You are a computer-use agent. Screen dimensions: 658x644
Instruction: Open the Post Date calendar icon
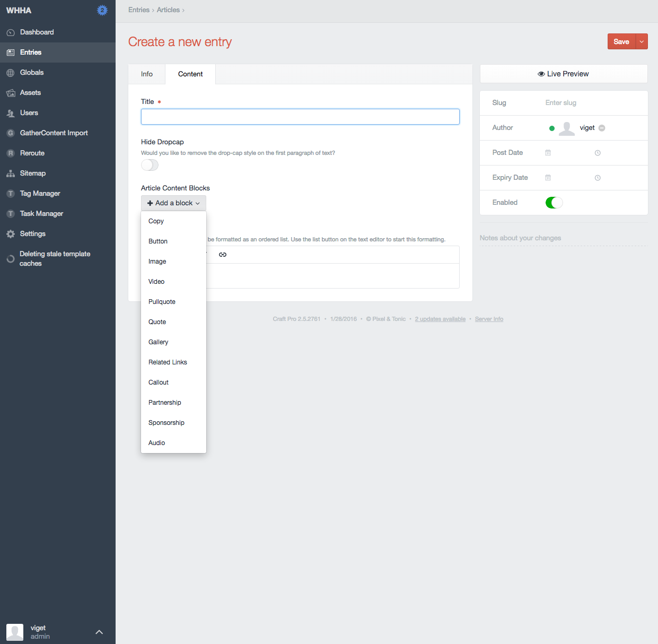coord(548,153)
